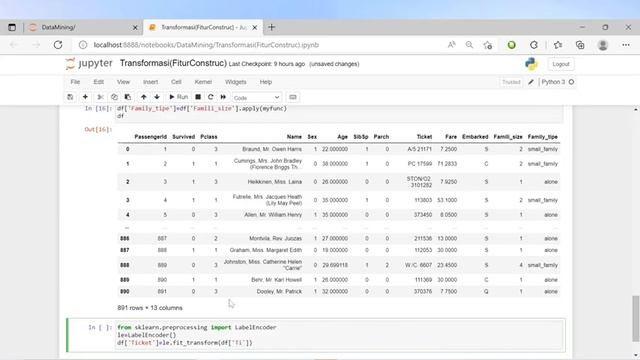Click the Python logo icon
Image resolution: width=640 pixels, height=360 pixels.
pos(531,64)
